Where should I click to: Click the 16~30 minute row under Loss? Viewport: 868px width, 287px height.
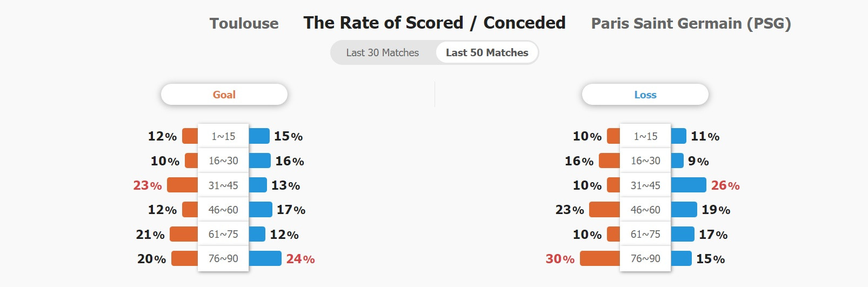coord(645,161)
